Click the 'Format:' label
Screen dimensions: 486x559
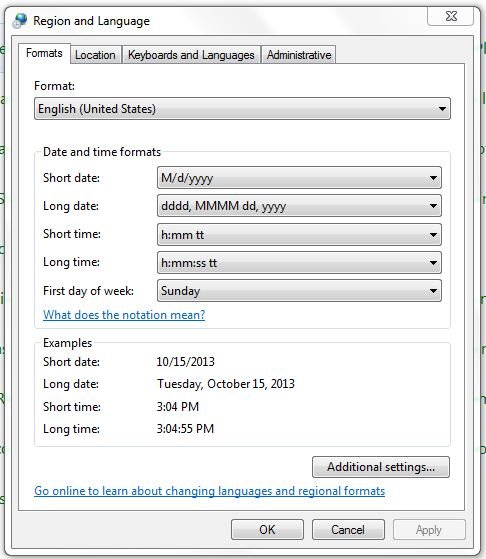pyautogui.click(x=55, y=86)
